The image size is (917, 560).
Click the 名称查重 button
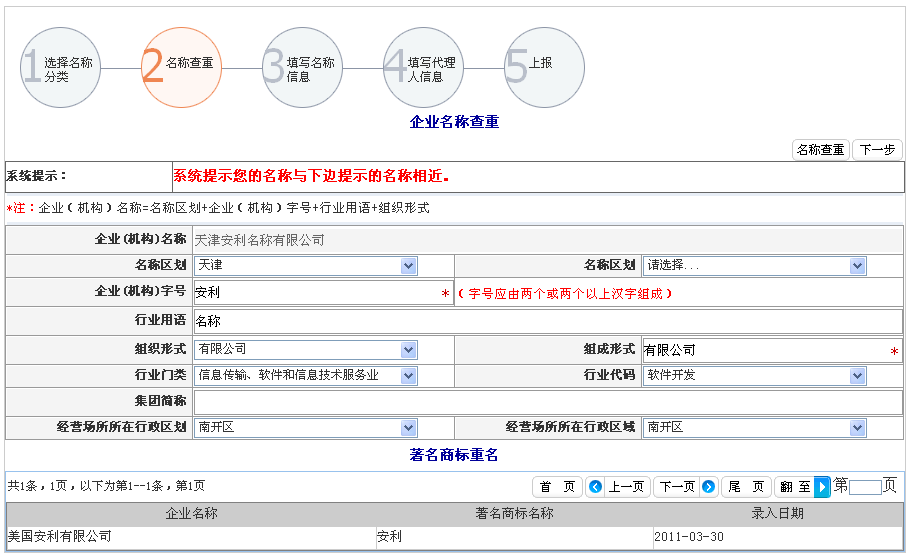point(820,150)
